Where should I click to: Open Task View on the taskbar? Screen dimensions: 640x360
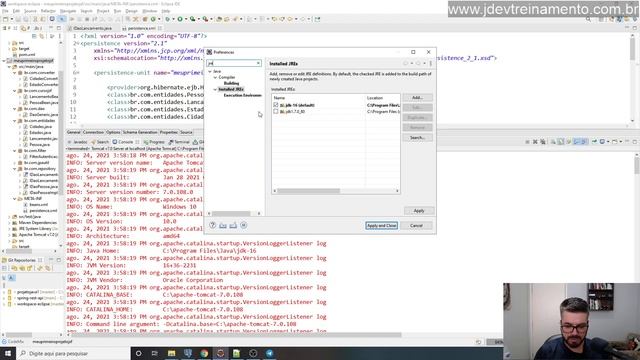[x=155, y=353]
